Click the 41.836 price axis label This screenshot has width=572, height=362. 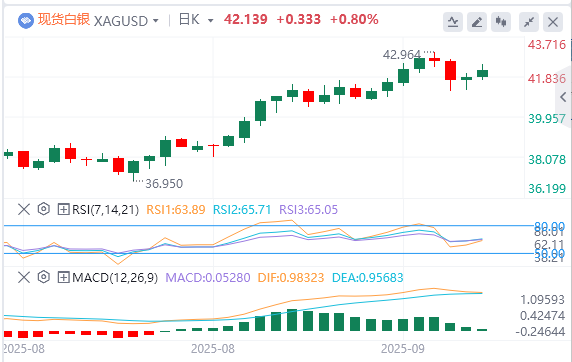click(x=547, y=78)
